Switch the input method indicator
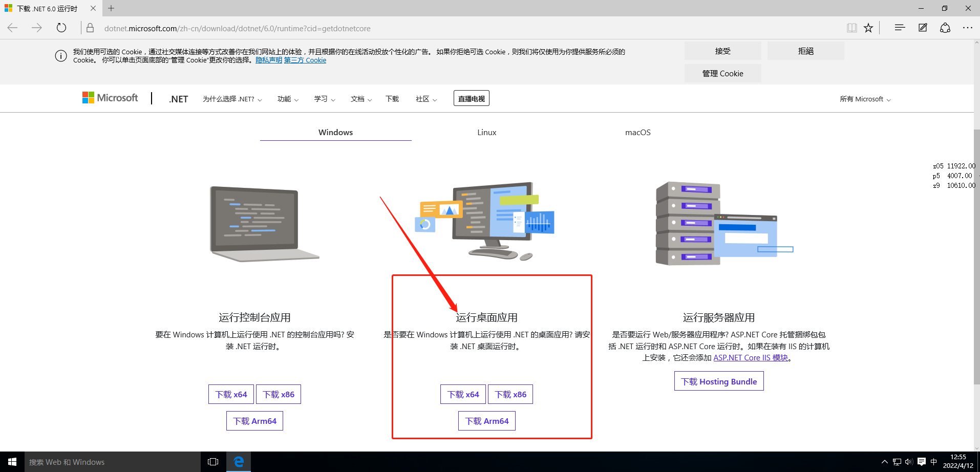 [x=934, y=462]
